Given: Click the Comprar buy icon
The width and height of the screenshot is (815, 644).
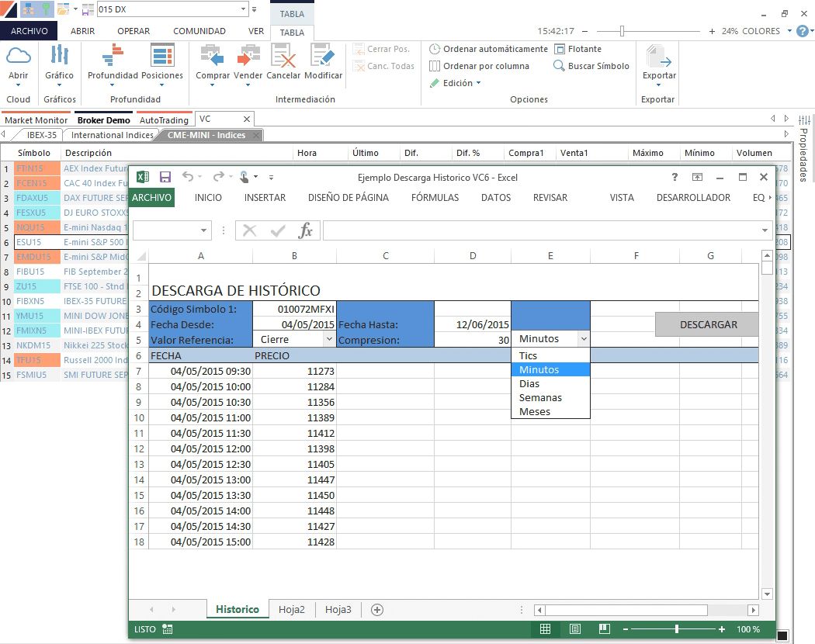Looking at the screenshot, I should point(212,56).
